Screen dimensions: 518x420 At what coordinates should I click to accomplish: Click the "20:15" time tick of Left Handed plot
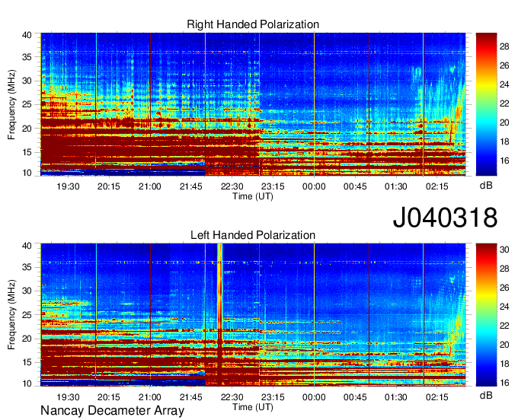coord(109,397)
